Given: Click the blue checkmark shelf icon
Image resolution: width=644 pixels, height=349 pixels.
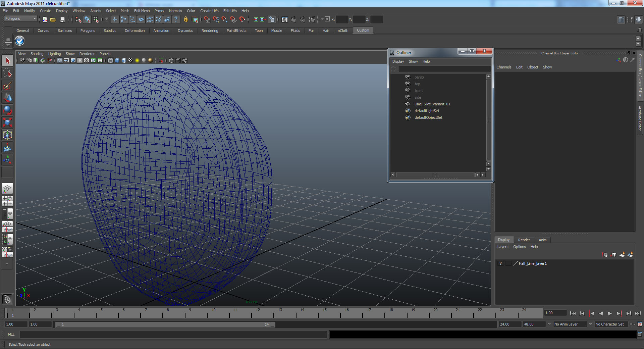Looking at the screenshot, I should [x=20, y=41].
